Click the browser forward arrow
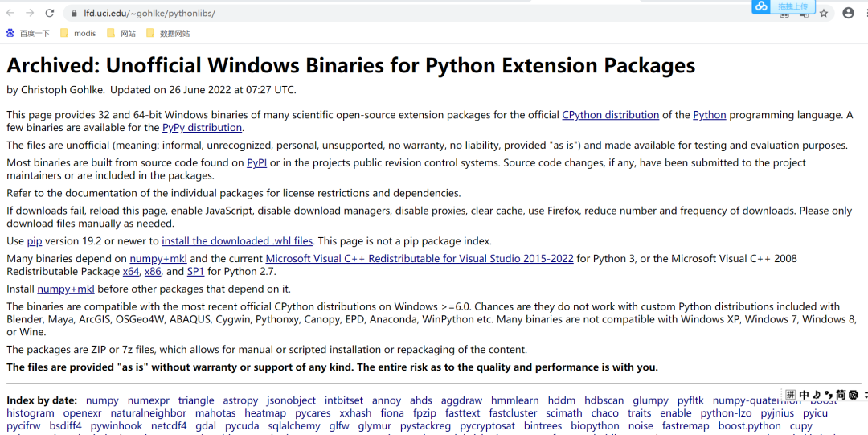The height and width of the screenshot is (435, 868). coord(30,13)
